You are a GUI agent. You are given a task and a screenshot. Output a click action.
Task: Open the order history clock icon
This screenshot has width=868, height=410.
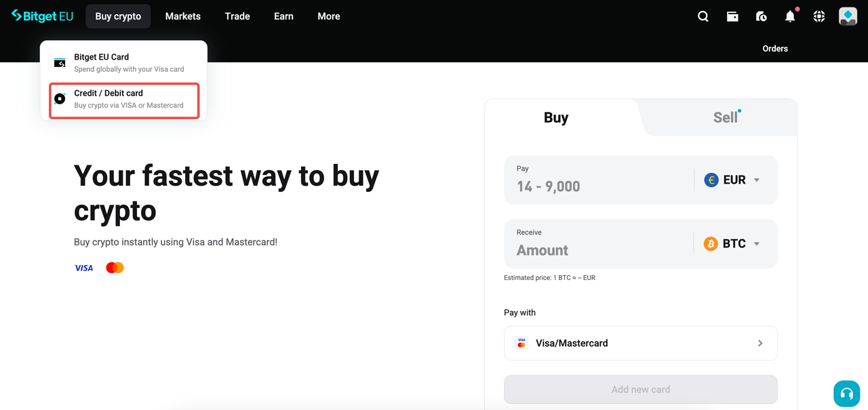click(762, 16)
